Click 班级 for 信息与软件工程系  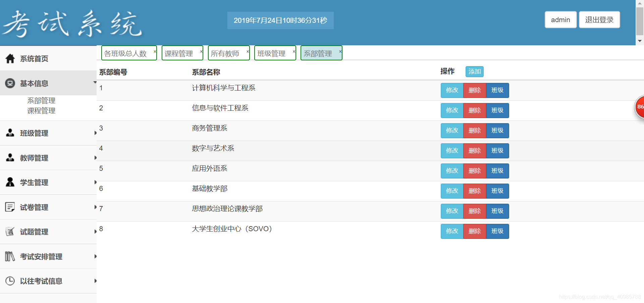(x=497, y=110)
